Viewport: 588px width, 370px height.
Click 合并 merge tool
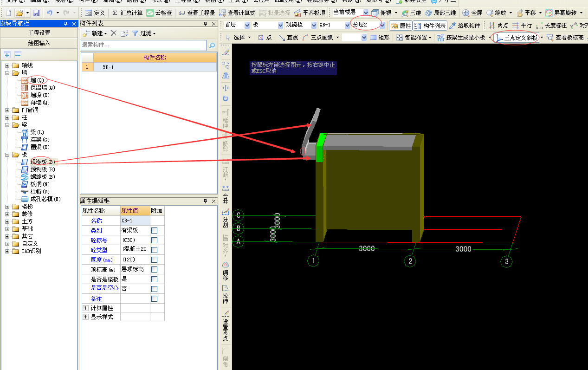tap(226, 195)
